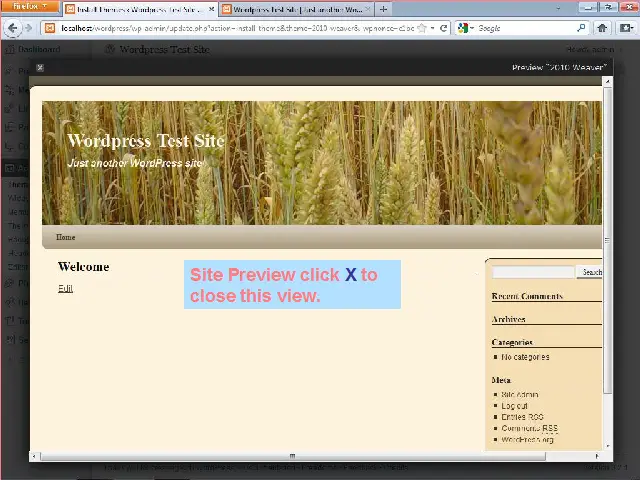Screen dimensions: 640x480
Task: Click the Just another WordPress site tagline
Action: (135, 163)
